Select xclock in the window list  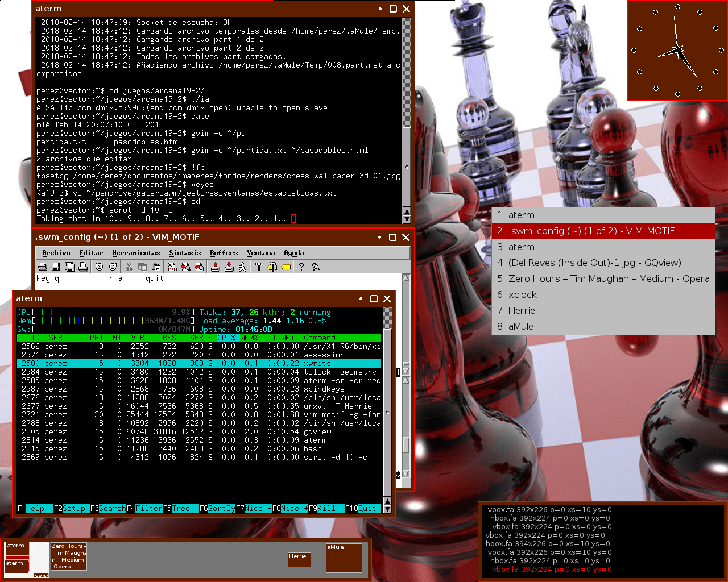[x=603, y=295]
